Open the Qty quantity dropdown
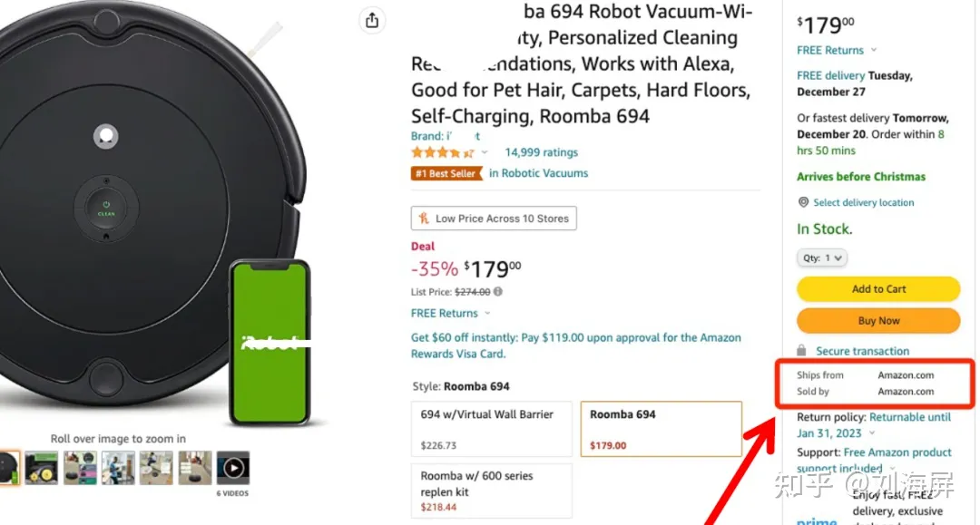The width and height of the screenshot is (980, 525). click(x=822, y=258)
